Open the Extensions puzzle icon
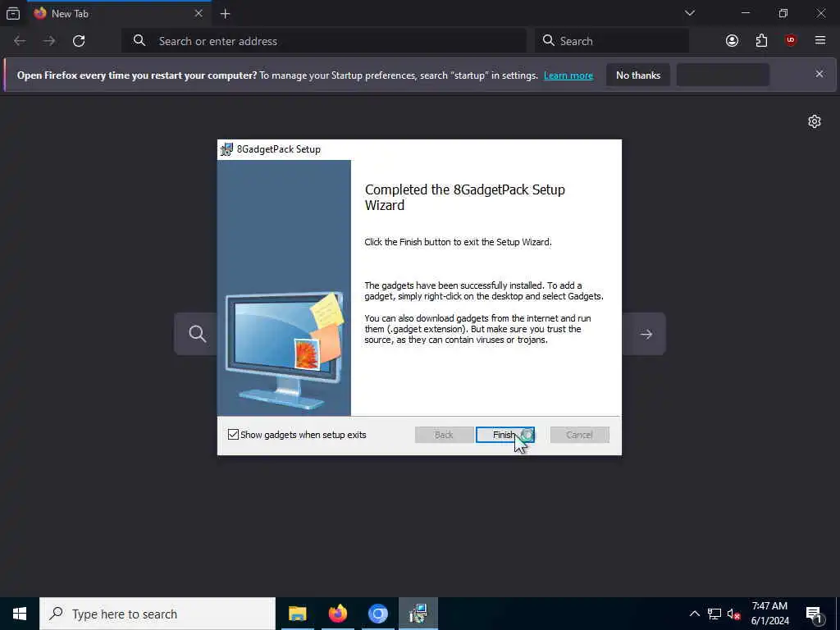The image size is (840, 630). pos(761,41)
